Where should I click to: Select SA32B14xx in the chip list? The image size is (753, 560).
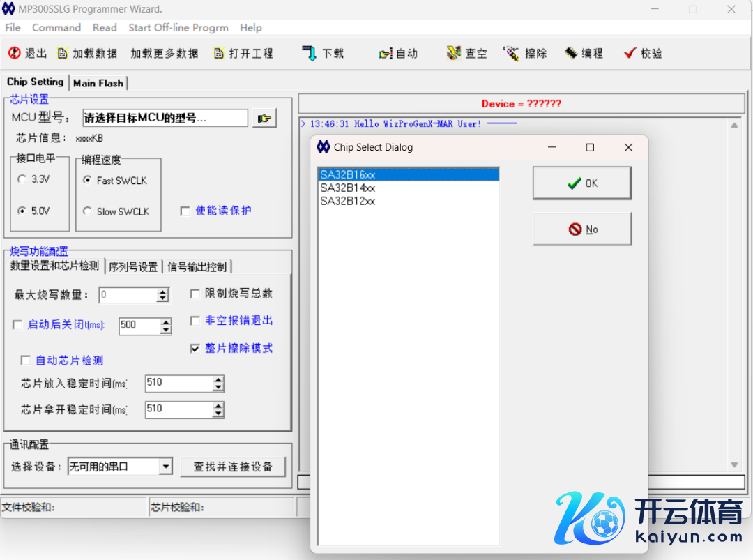point(348,188)
